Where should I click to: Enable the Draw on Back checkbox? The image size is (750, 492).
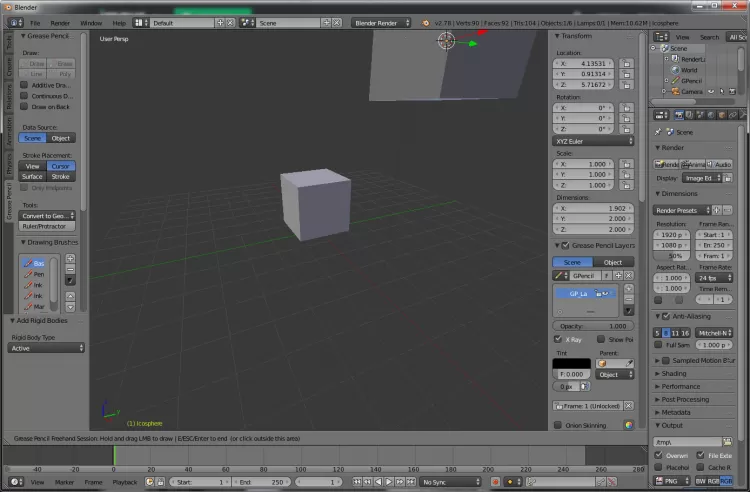[x=24, y=106]
